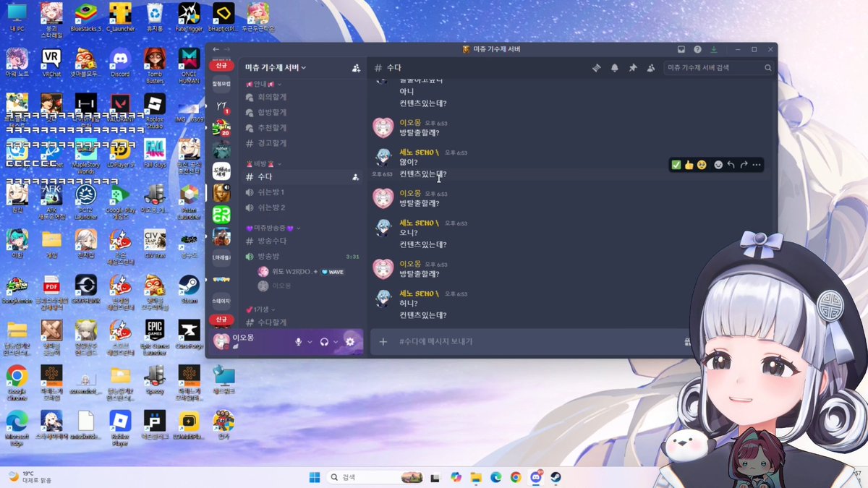Open the PCN server in sidebar
Image resolution: width=868 pixels, height=488 pixels.
click(221, 214)
